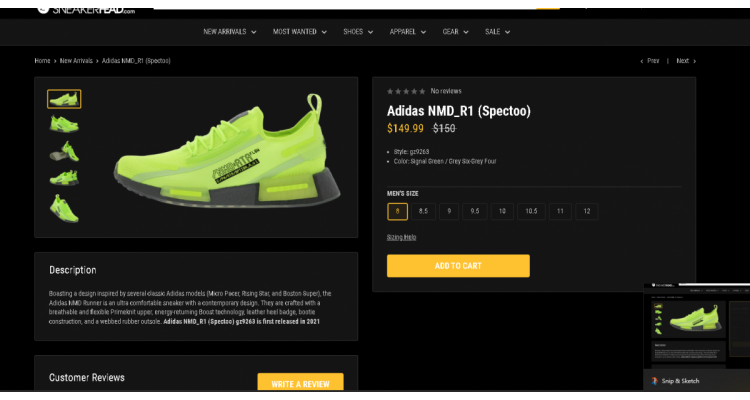
Task: Click the star rating icons
Action: tap(406, 91)
